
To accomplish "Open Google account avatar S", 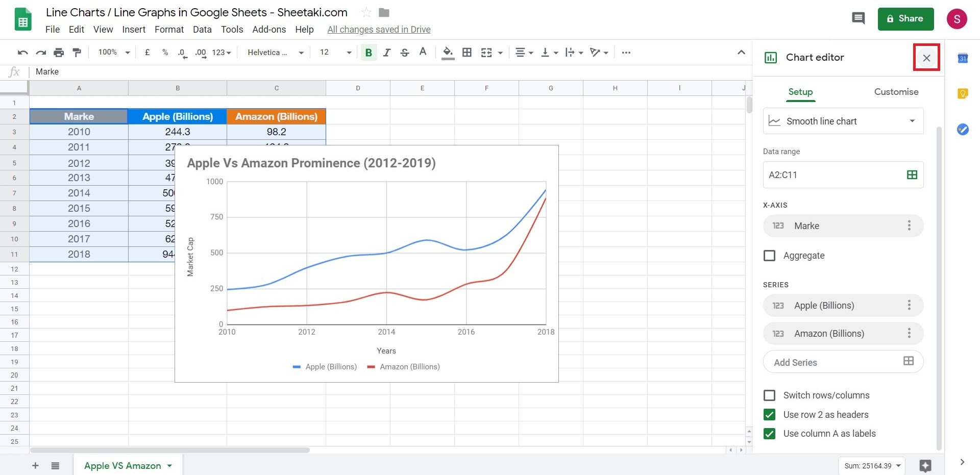I will pos(957,19).
